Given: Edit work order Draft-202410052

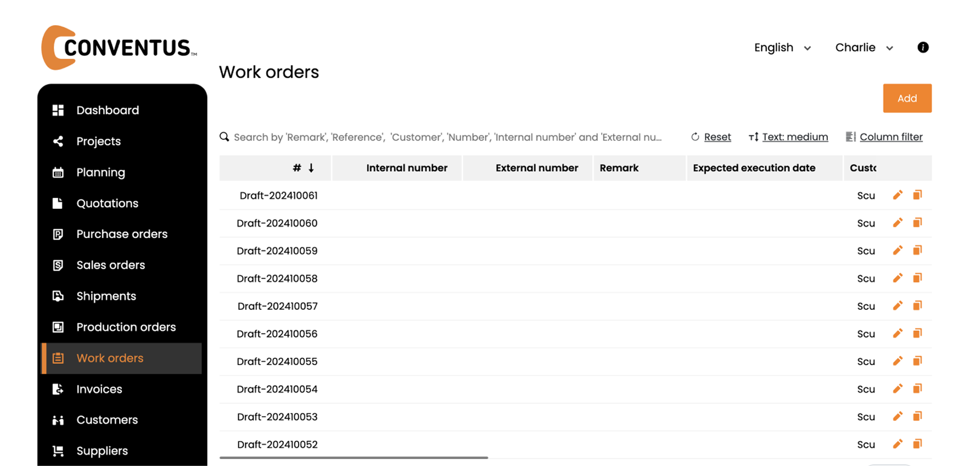Looking at the screenshot, I should coord(897,444).
